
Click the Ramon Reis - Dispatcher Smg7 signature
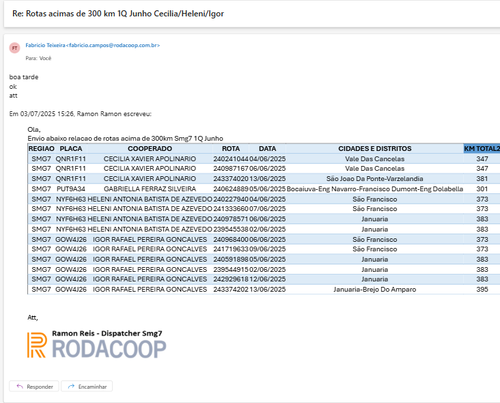[107, 333]
